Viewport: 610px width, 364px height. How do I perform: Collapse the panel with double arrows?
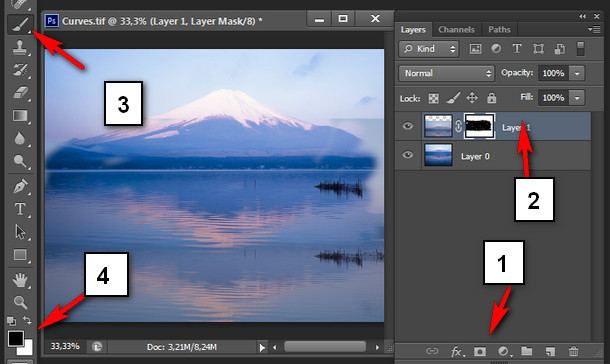click(582, 16)
